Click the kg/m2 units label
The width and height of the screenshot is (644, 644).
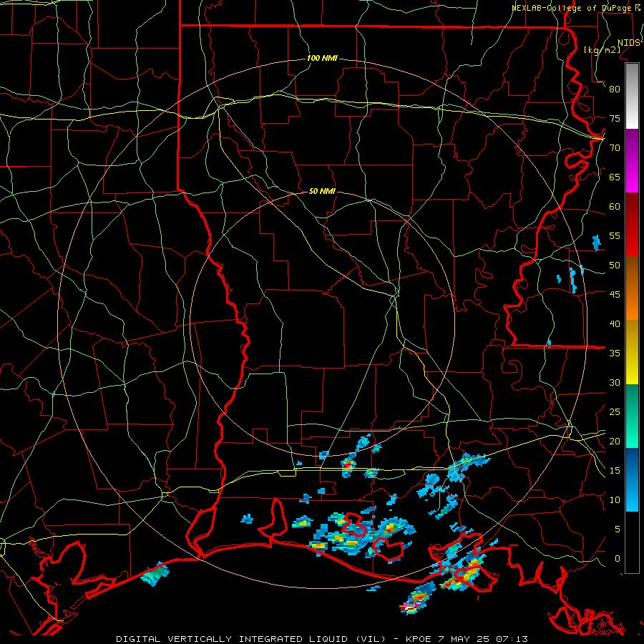(602, 50)
